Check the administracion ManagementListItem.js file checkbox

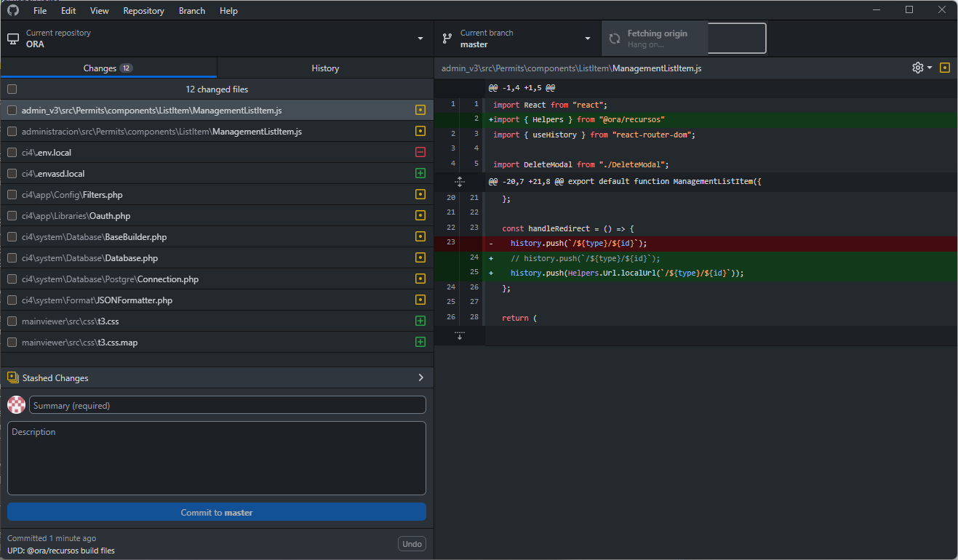click(x=12, y=132)
